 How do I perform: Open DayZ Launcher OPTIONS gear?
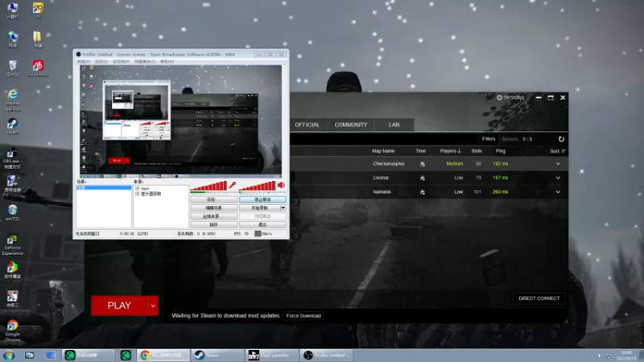[510, 97]
